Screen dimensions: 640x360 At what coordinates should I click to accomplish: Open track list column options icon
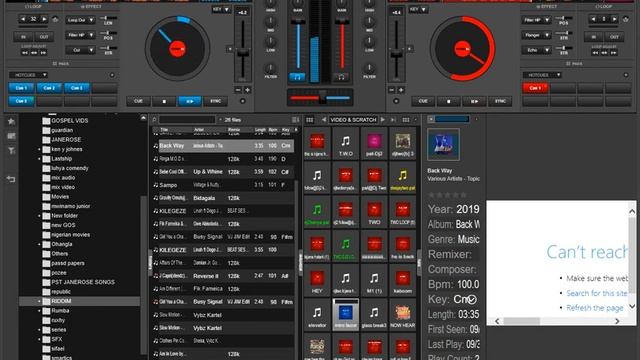[x=295, y=120]
